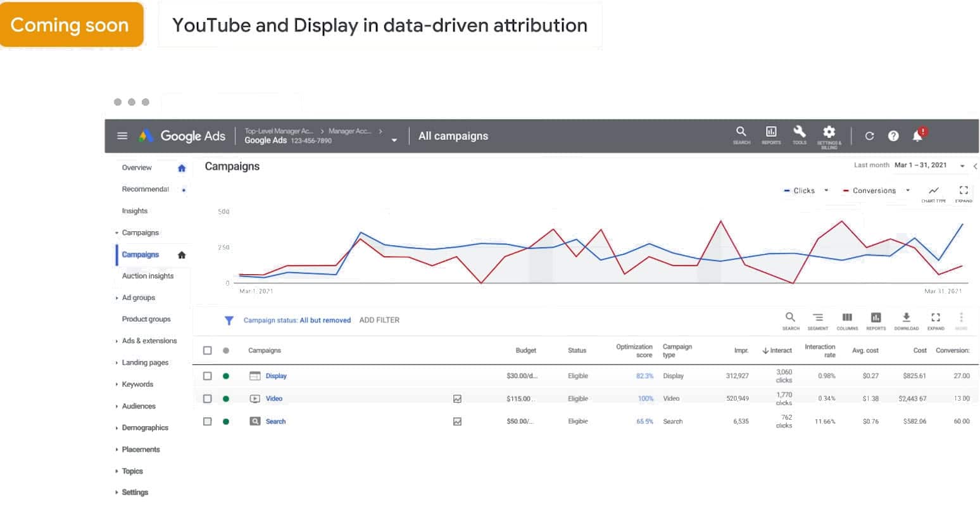
Task: Expand the chart to full view
Action: click(964, 193)
